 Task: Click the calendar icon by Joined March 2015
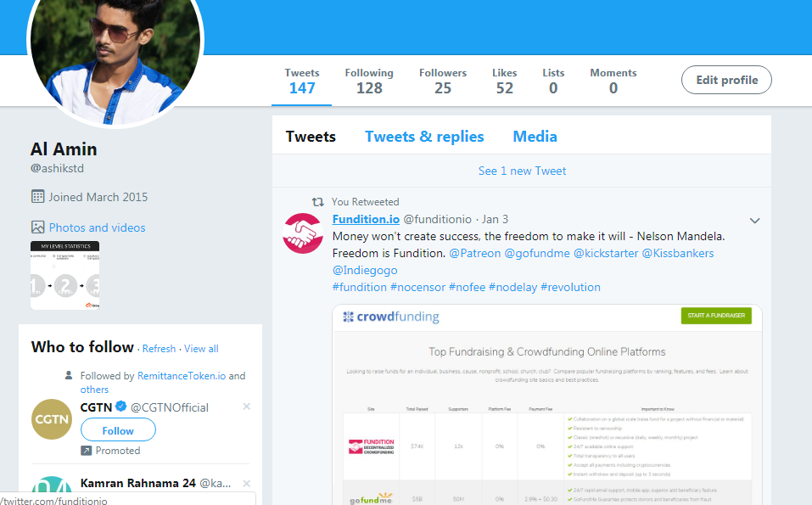38,197
